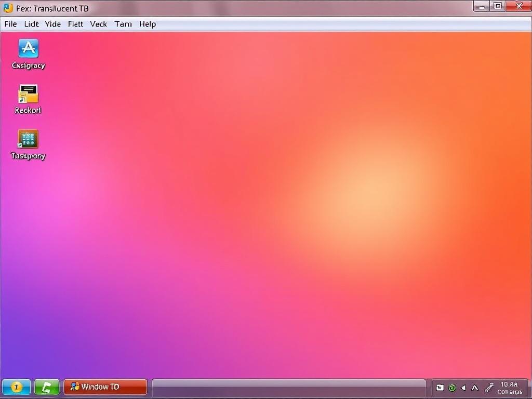Click the left-pointing speaker tray icon

[x=463, y=388]
